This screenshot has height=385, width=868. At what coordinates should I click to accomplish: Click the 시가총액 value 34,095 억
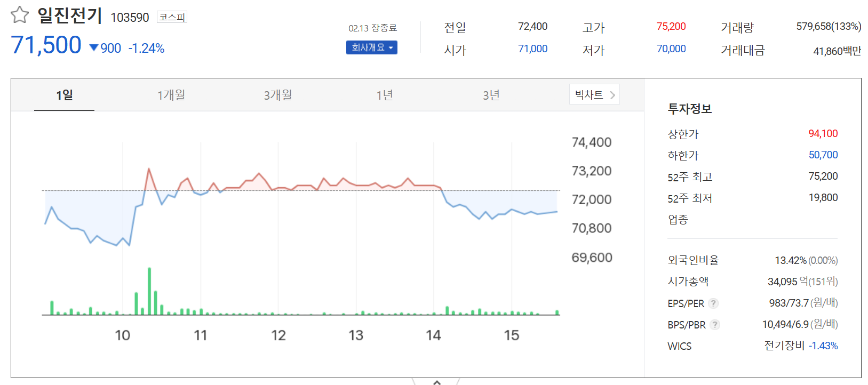click(x=787, y=282)
